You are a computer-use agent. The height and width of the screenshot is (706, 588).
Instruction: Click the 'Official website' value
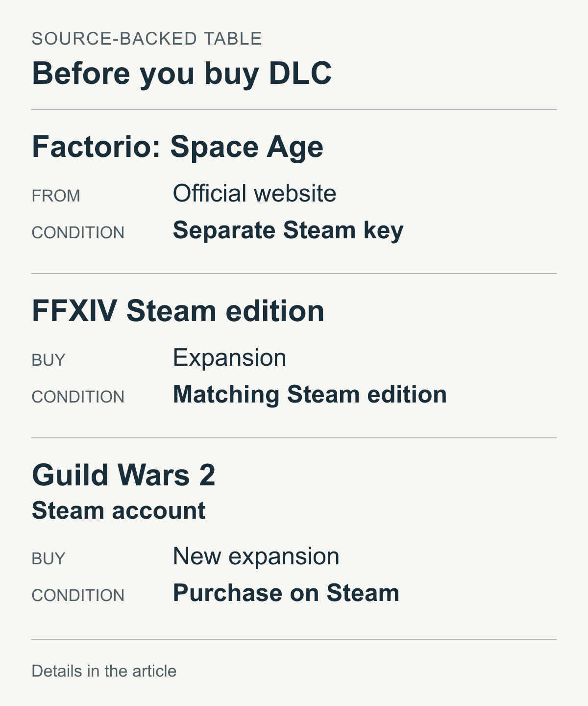[254, 194]
